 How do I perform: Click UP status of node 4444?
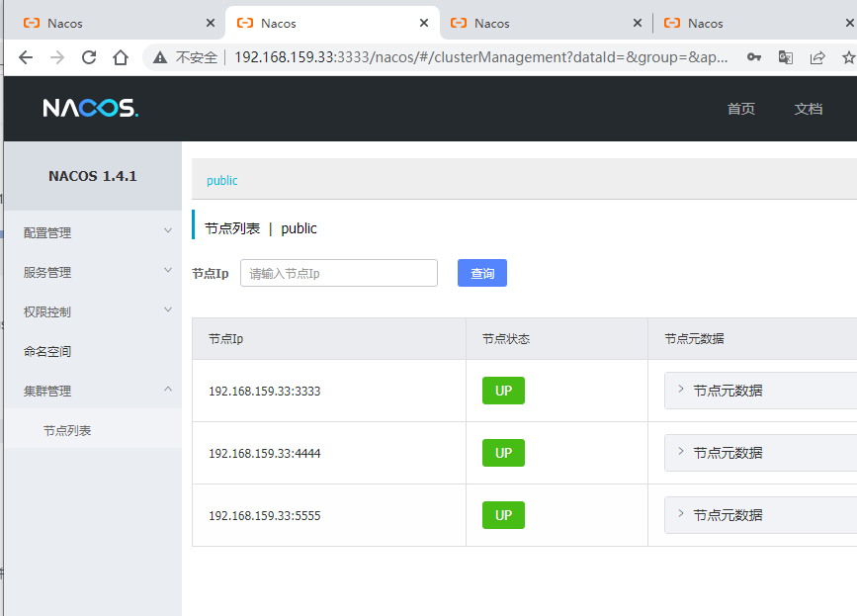pos(503,453)
